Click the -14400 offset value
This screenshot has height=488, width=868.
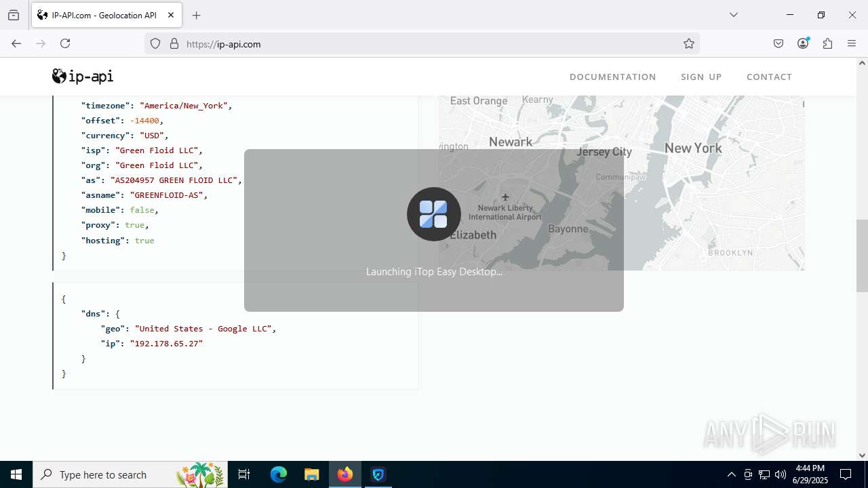pyautogui.click(x=144, y=121)
